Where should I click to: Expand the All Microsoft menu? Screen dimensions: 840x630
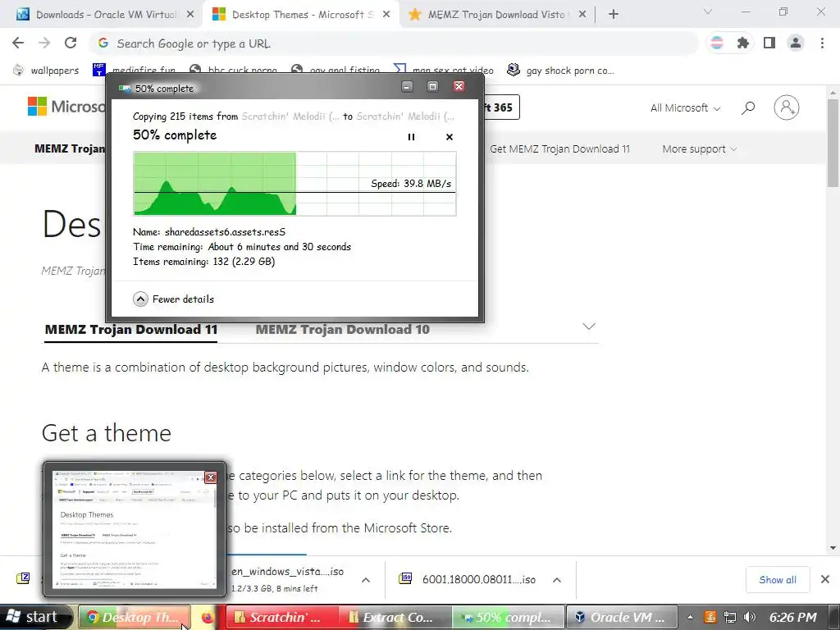click(685, 107)
